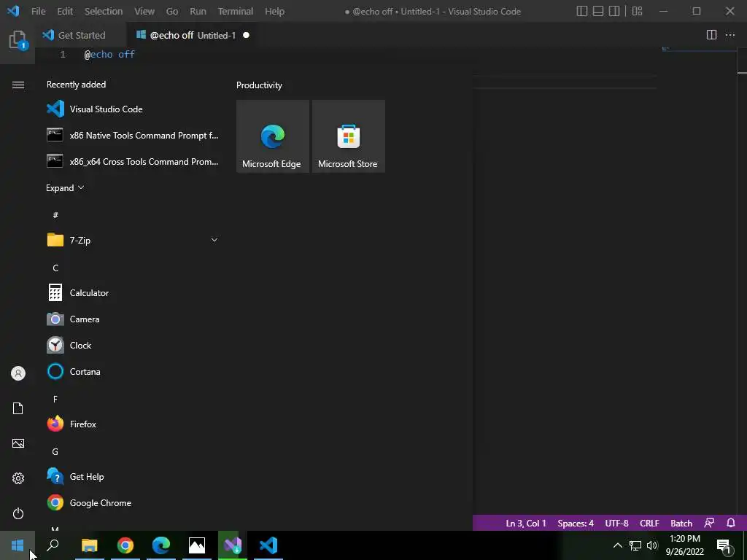Open File Explorer on taskbar

[x=90, y=545]
